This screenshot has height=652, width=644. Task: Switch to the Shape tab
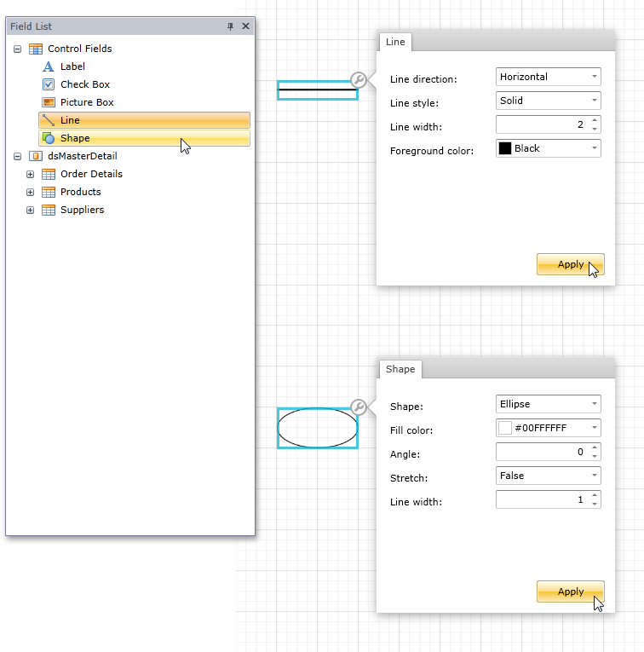(400, 369)
